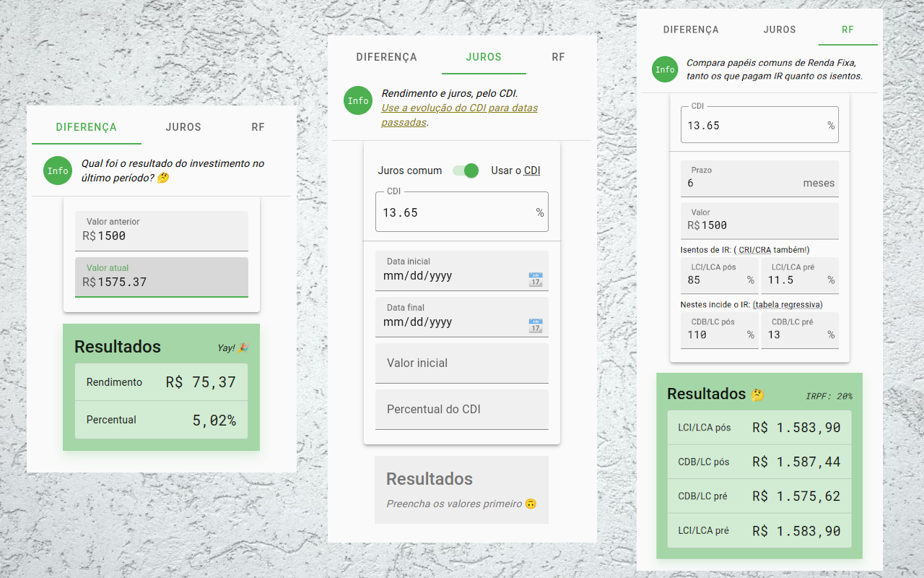Screen dimensions: 924x578
Task: Click the 'IRPF: 20%' label
Action: point(829,397)
